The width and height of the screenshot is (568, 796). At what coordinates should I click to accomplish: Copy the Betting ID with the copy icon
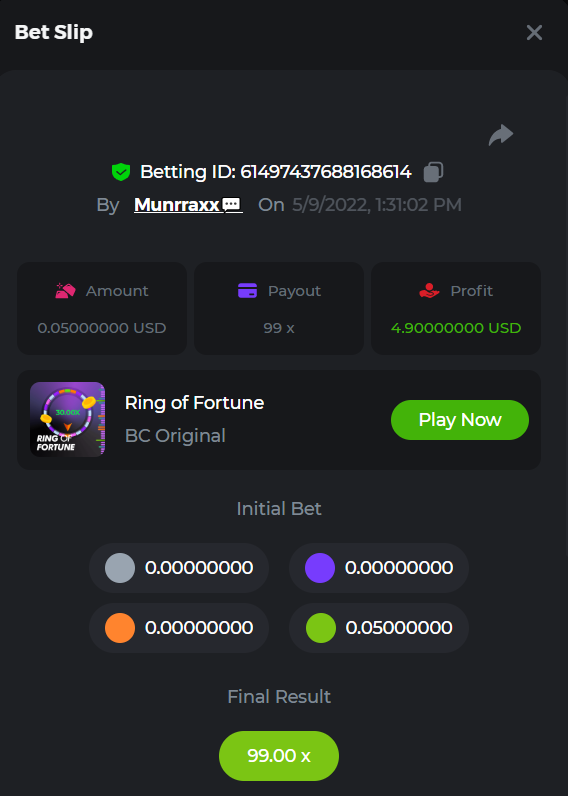[433, 172]
